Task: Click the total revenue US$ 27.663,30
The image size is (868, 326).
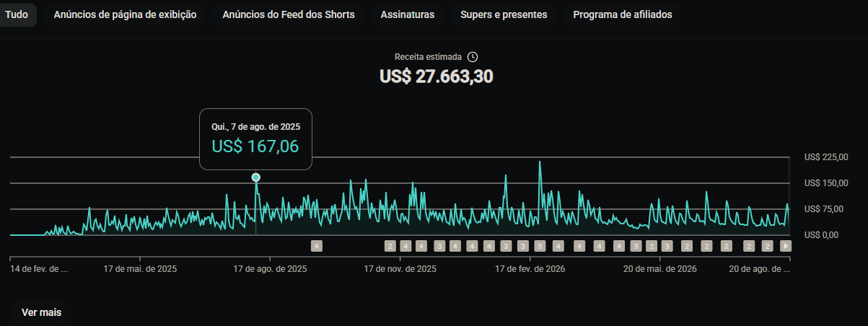Action: coord(436,76)
